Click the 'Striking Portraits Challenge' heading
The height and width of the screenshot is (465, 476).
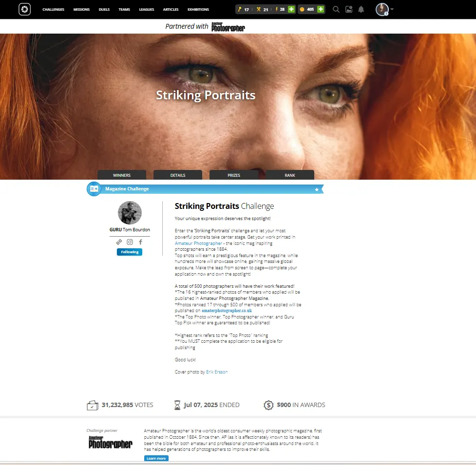tap(224, 206)
